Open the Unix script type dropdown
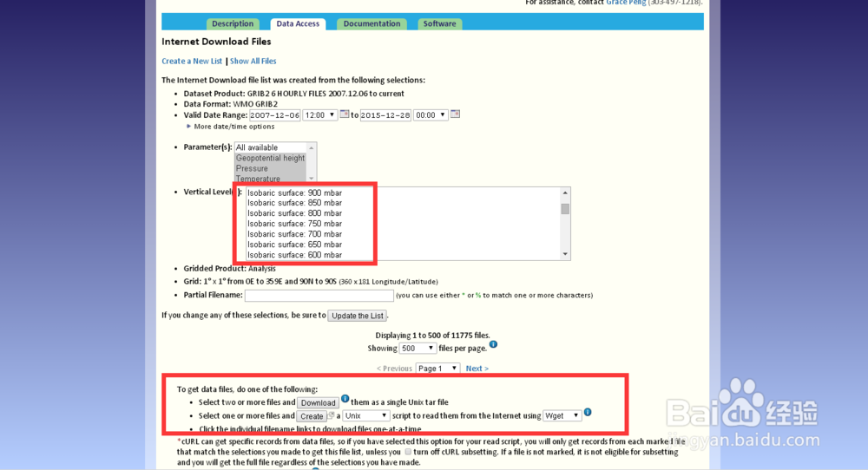The width and height of the screenshot is (868, 470). (366, 416)
